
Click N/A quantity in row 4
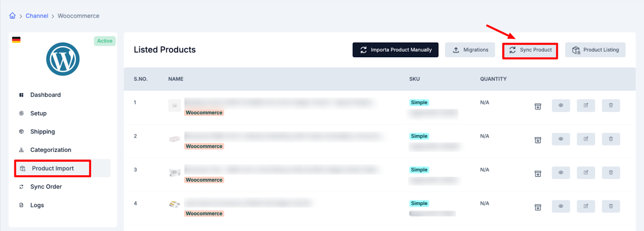click(x=485, y=204)
